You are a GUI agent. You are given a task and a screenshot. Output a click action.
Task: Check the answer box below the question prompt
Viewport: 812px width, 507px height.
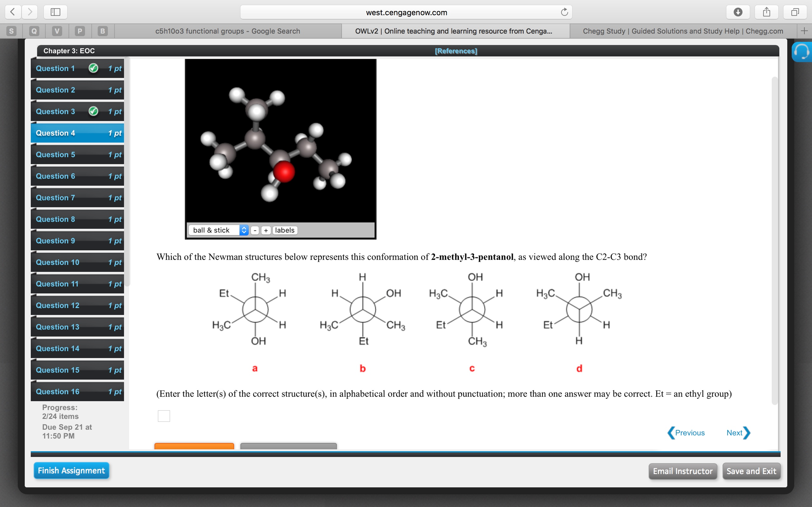(x=164, y=416)
